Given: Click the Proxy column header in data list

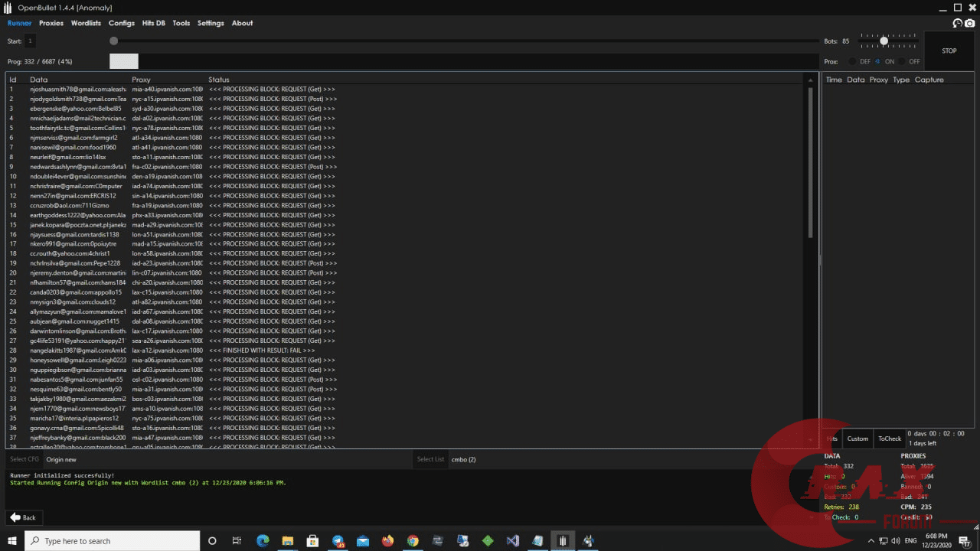Looking at the screenshot, I should point(141,80).
